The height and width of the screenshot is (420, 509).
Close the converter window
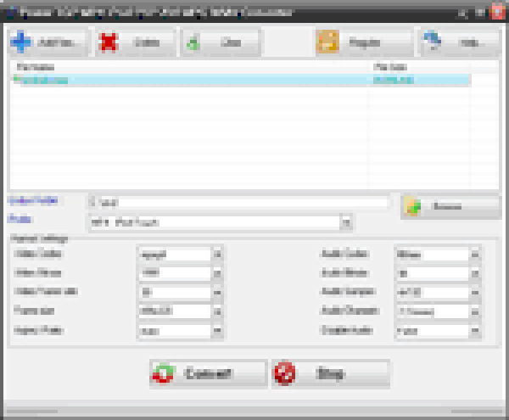498,12
